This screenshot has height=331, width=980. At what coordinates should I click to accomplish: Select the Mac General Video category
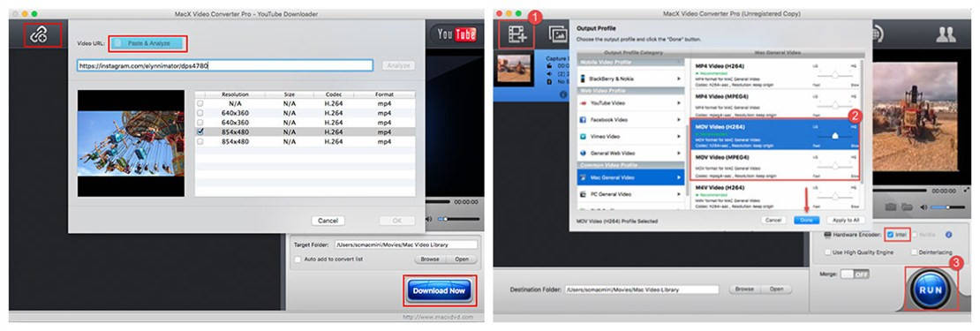click(x=630, y=178)
